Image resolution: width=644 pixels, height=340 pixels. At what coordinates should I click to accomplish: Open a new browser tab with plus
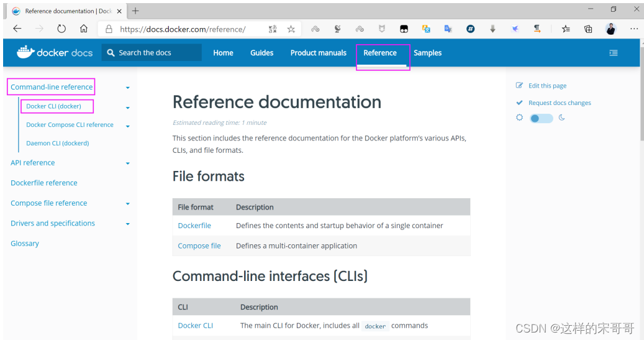tap(135, 11)
